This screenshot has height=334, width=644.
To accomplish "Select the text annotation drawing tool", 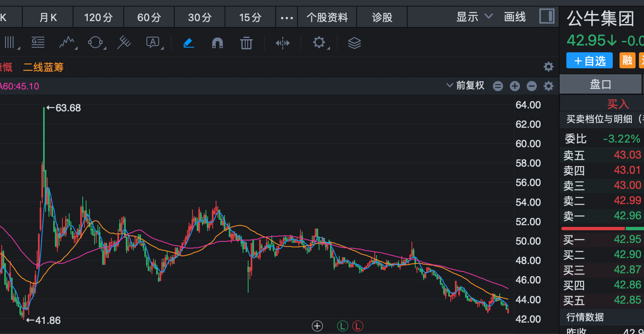I will (x=153, y=42).
